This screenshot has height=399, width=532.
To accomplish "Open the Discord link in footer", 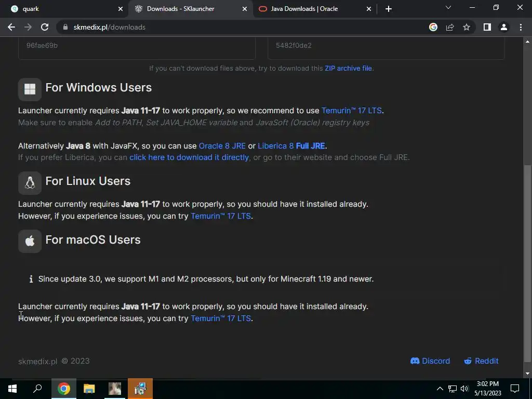I will coord(430,361).
